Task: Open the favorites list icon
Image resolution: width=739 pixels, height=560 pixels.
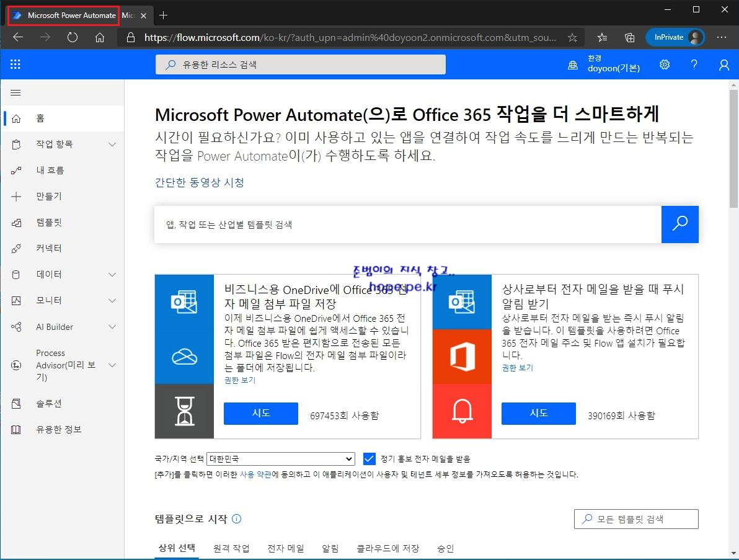Action: coord(602,37)
